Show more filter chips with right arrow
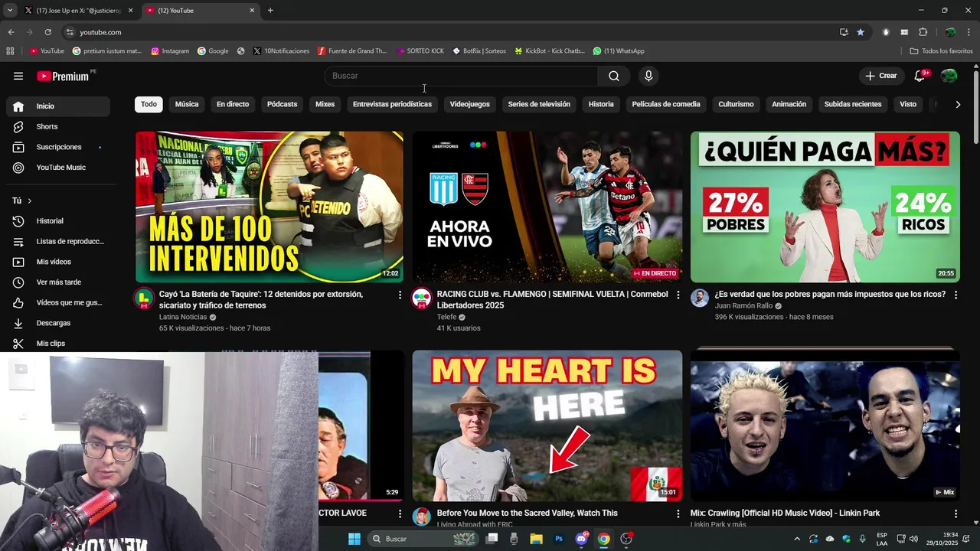The width and height of the screenshot is (980, 551). click(x=958, y=104)
